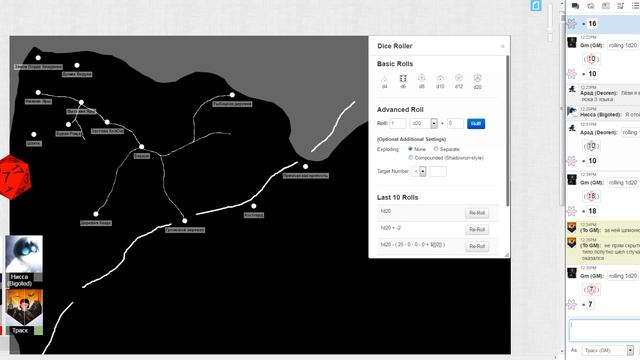The height and width of the screenshot is (360, 640).
Task: Re-Roll the 1d20 + -2 entry
Action: point(477,230)
